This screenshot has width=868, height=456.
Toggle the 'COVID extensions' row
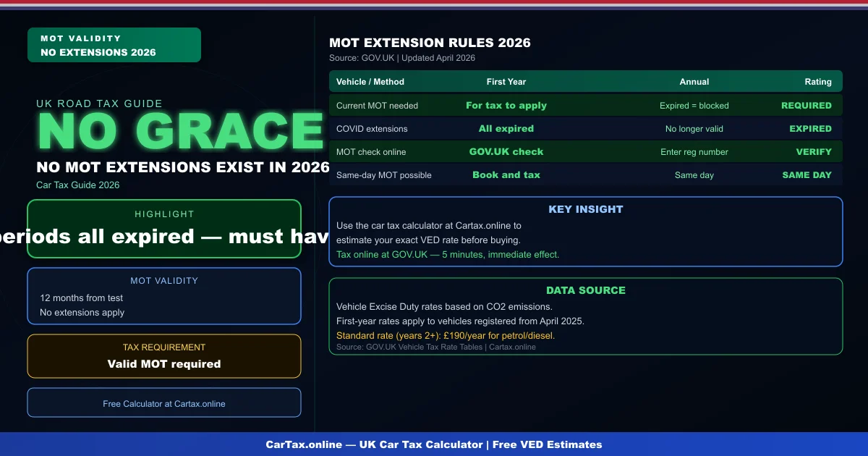tap(587, 128)
